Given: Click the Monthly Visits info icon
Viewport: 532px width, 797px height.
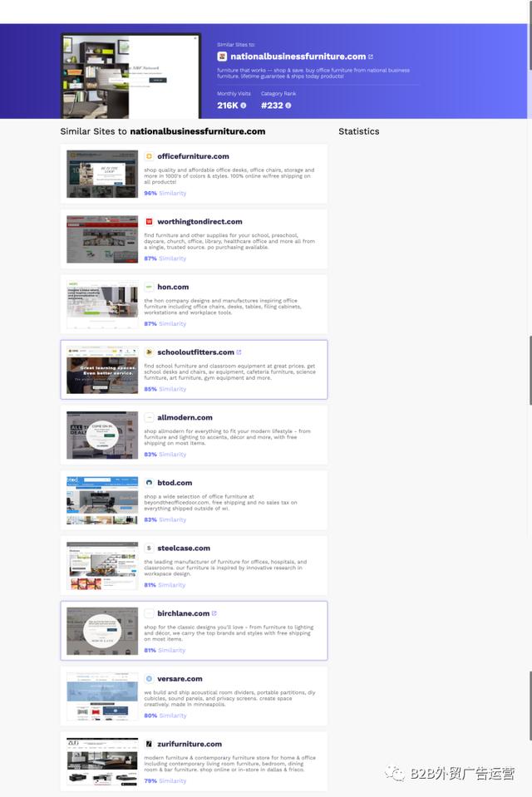Looking at the screenshot, I should coord(243,106).
